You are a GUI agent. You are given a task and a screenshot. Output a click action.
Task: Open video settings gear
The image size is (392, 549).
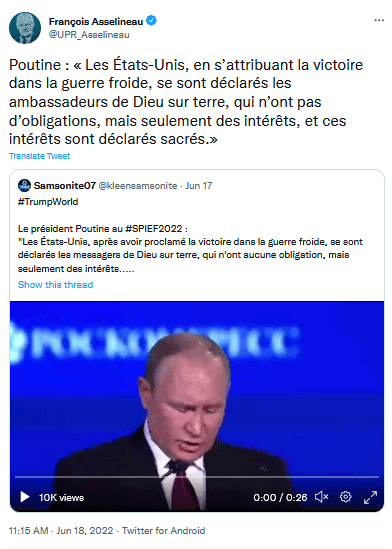click(x=345, y=497)
